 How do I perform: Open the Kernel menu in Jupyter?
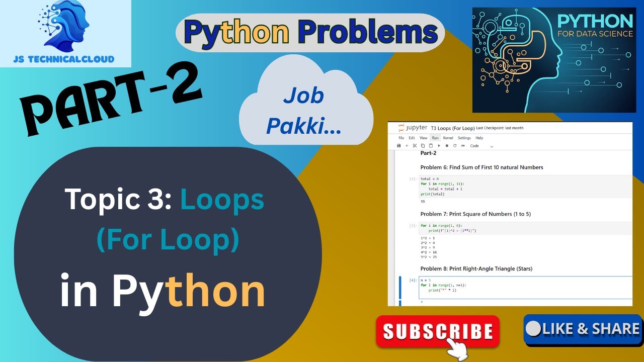coord(448,138)
